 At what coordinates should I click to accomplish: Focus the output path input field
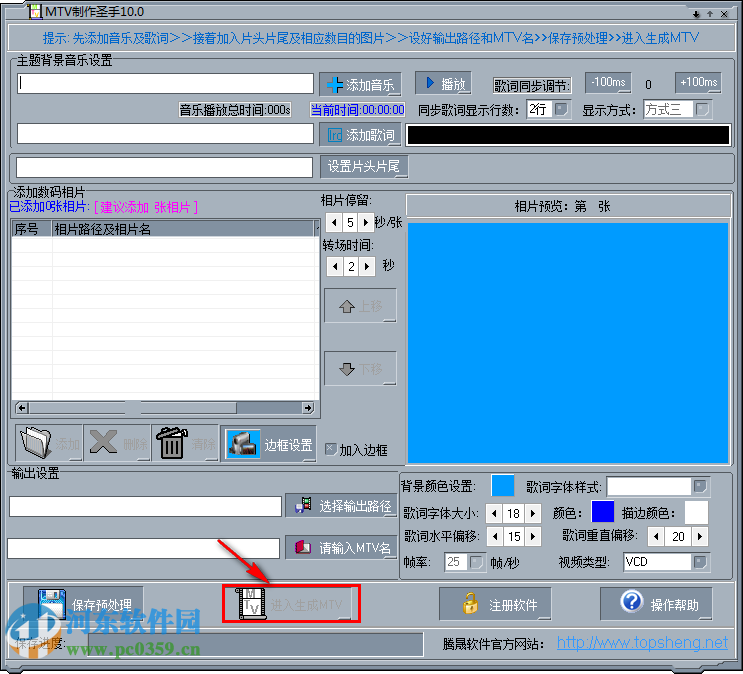pos(145,507)
